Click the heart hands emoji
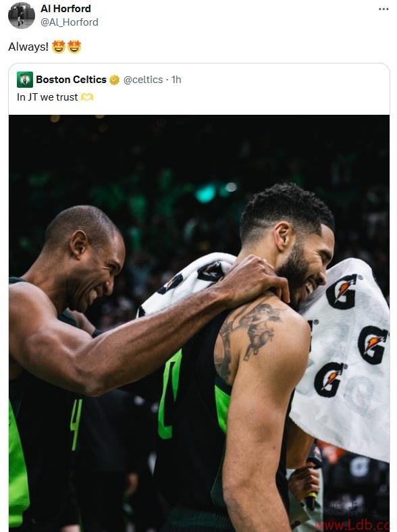 (x=87, y=97)
